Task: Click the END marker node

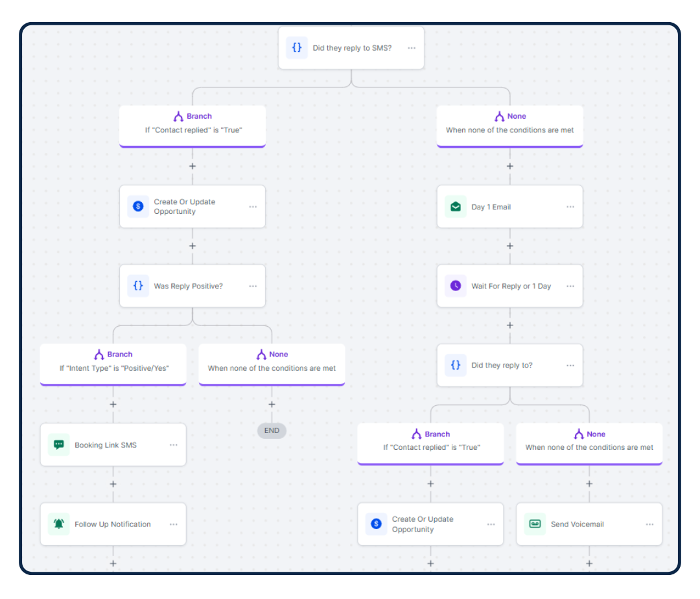Action: coord(272,430)
